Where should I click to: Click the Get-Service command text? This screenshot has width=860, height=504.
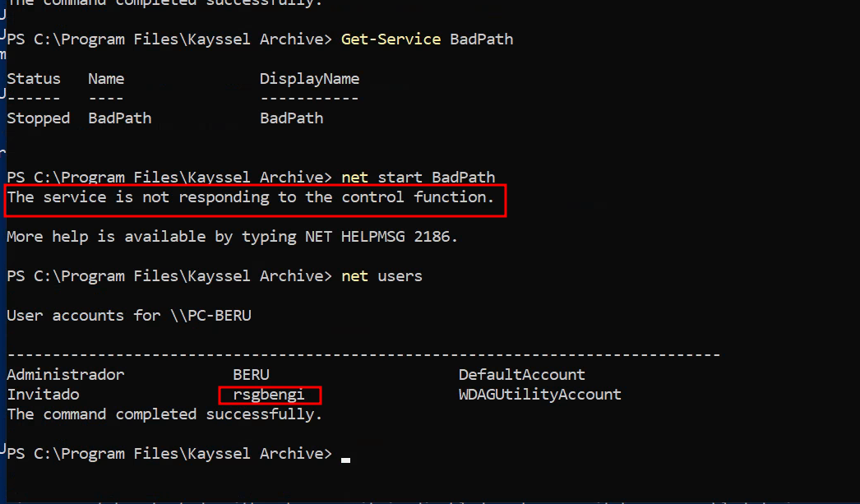(391, 39)
